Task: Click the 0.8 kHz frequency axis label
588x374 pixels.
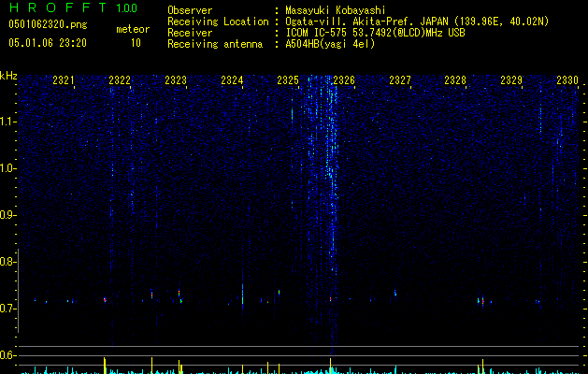Action: 8,262
